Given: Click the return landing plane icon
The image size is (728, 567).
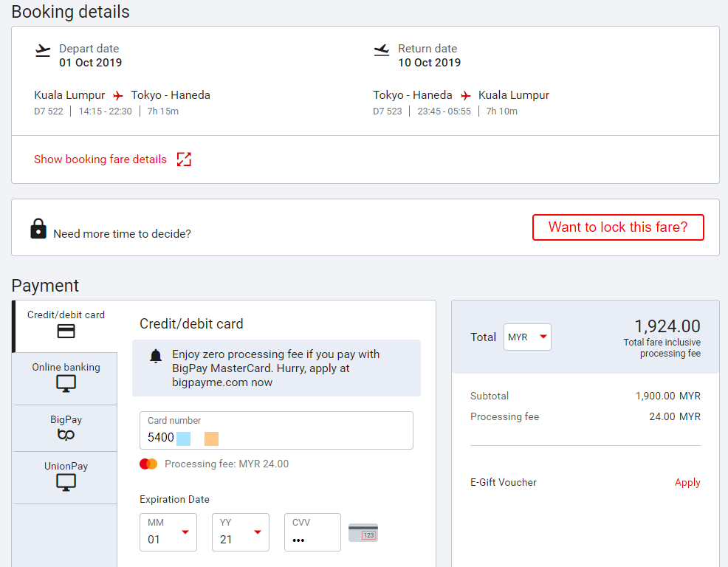Looking at the screenshot, I should (381, 50).
